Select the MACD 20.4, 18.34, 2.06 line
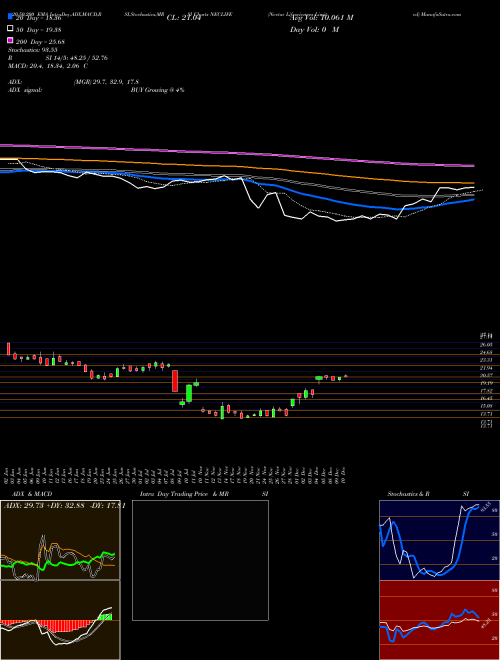The width and height of the screenshot is (500, 660). click(48, 66)
